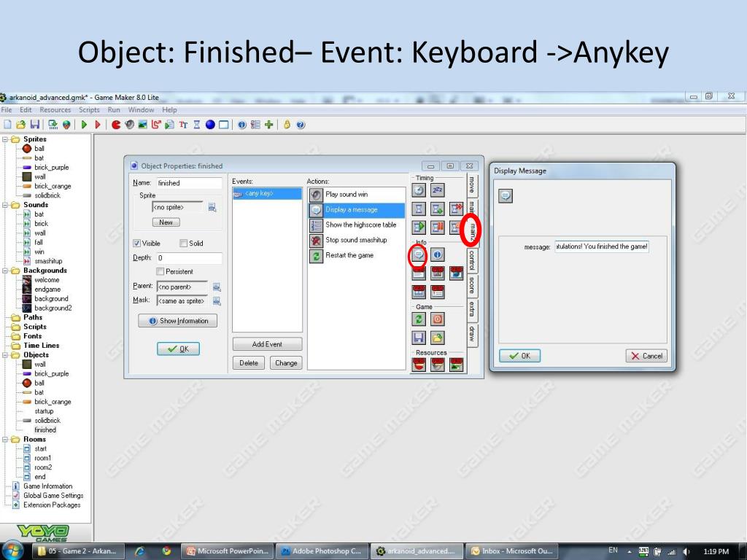Create a new game with toolbar icon
The width and height of the screenshot is (747, 560).
(x=7, y=125)
